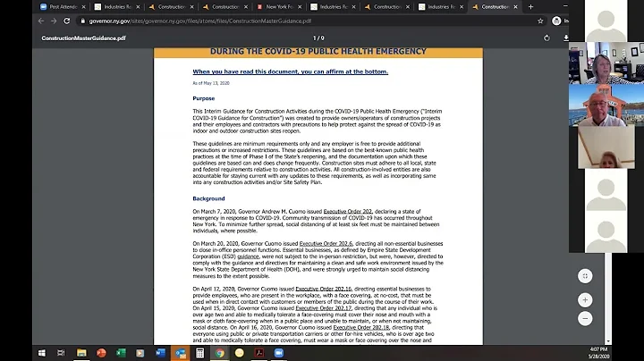Click the As of May 13, 2020 text
The image size is (644, 361).
click(211, 83)
